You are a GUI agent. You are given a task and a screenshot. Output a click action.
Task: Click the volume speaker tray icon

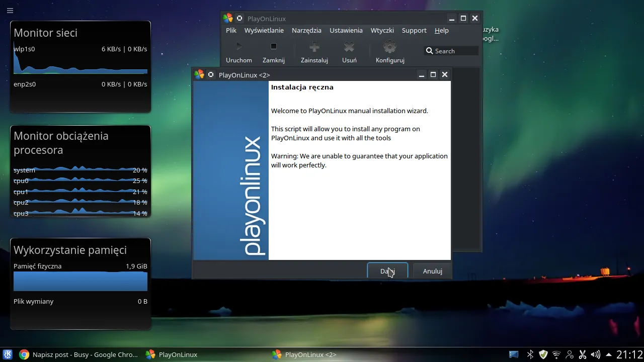596,354
